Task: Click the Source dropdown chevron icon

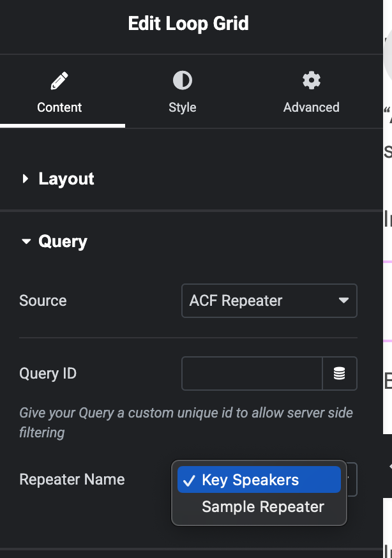Action: pos(343,301)
